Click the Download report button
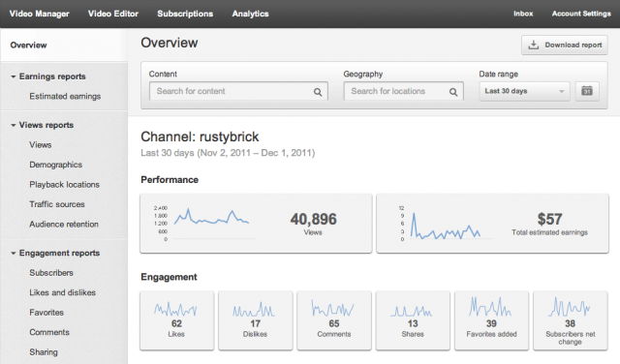The image size is (620, 364). [x=565, y=45]
